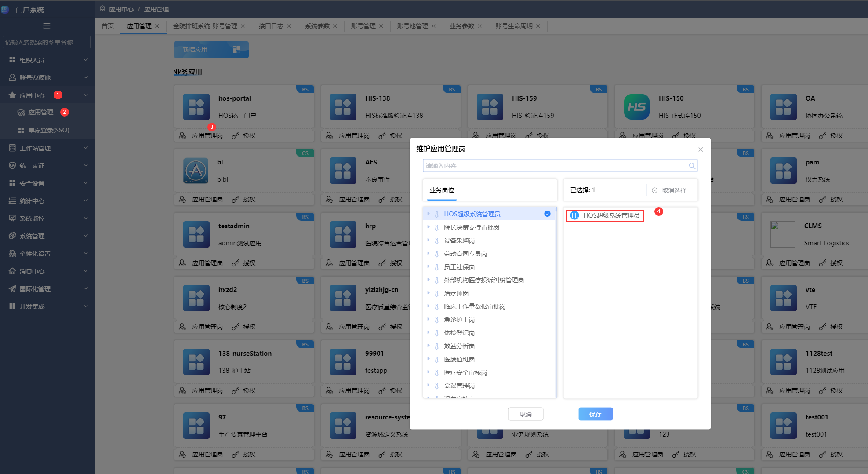
Task: Open HIS-138 application icon
Action: tap(343, 107)
